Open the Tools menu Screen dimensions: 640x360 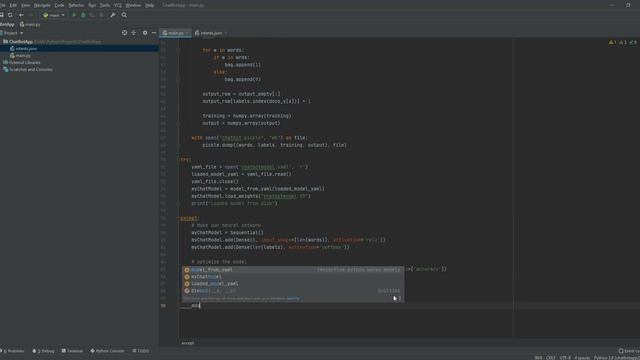(x=105, y=5)
